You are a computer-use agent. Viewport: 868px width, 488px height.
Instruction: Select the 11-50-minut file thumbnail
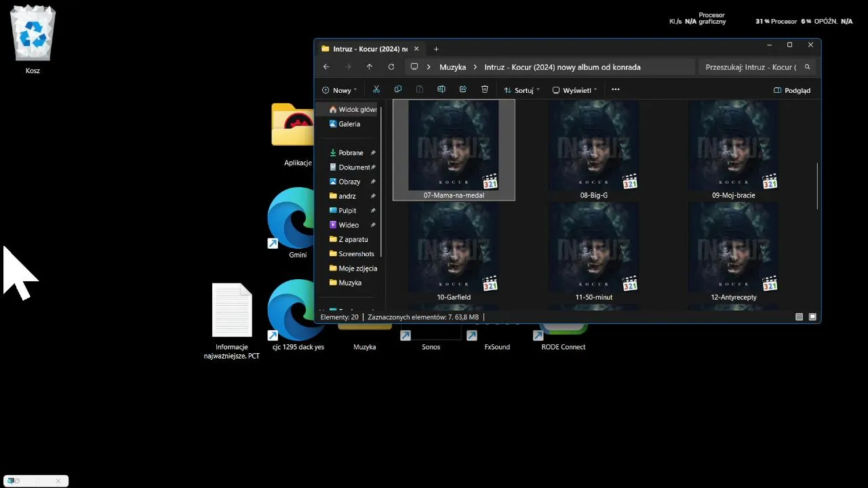593,251
